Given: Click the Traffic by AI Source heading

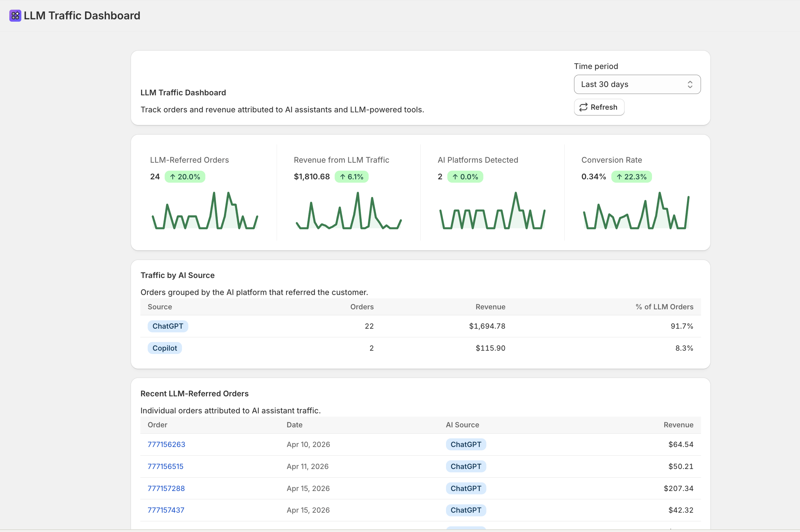Looking at the screenshot, I should (177, 275).
